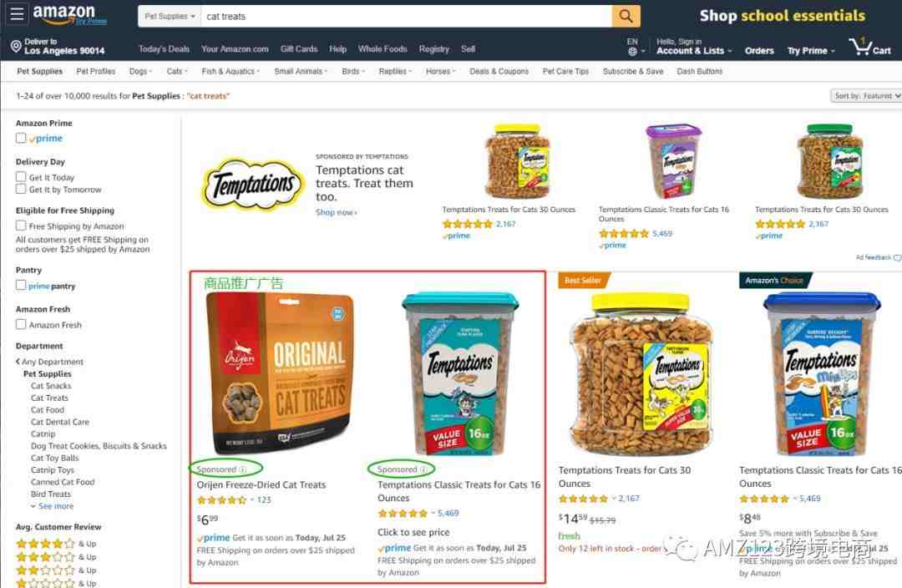This screenshot has width=902, height=588.
Task: Click the Deliver to location pin icon
Action: 16,46
